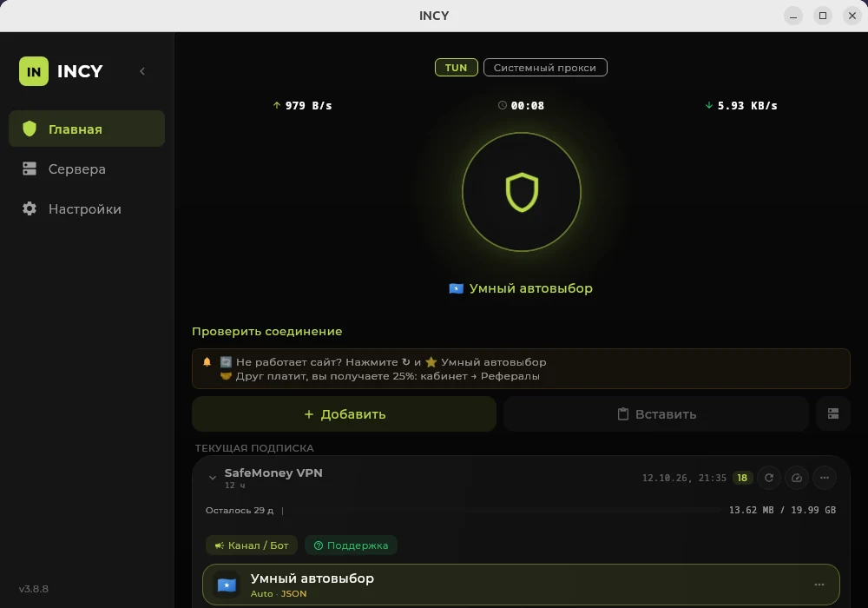
Task: Maximize the INCY window
Action: 823,16
